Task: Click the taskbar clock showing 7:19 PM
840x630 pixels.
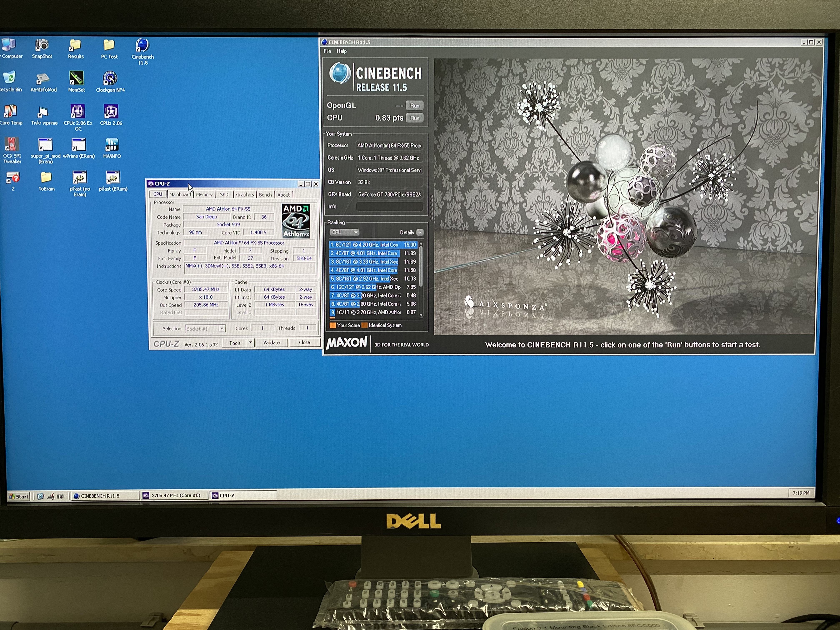Action: [801, 493]
